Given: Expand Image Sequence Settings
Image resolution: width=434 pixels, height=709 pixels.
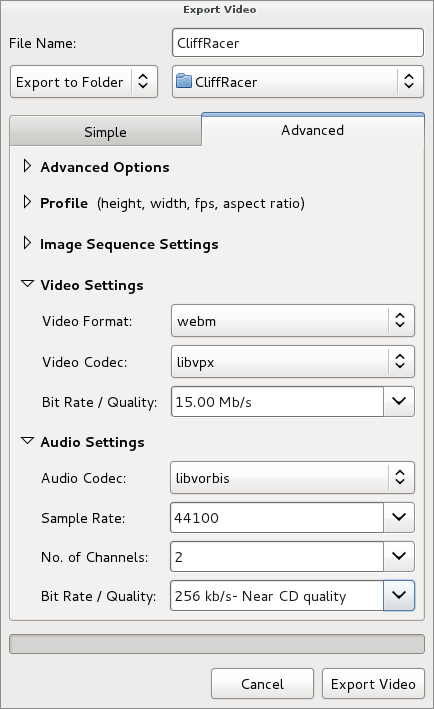Looking at the screenshot, I should (27, 243).
